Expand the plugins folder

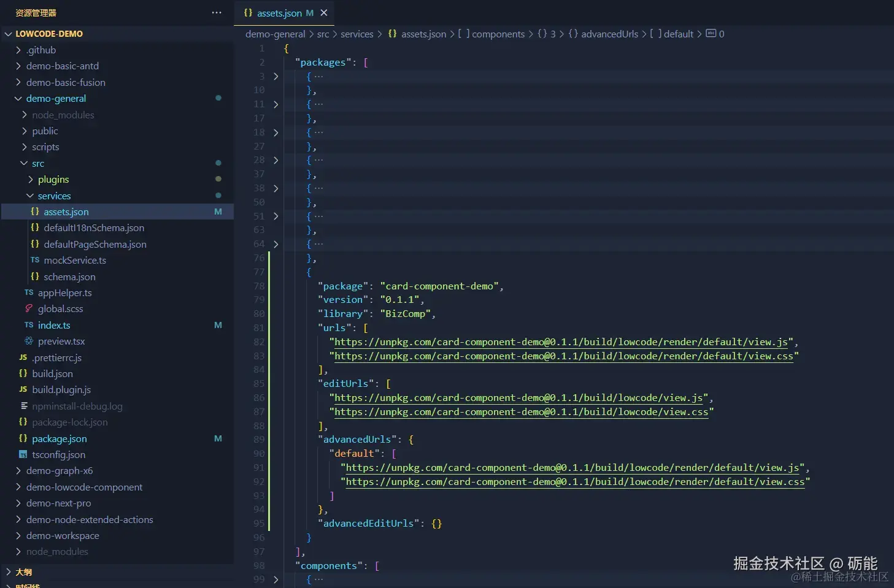point(31,180)
